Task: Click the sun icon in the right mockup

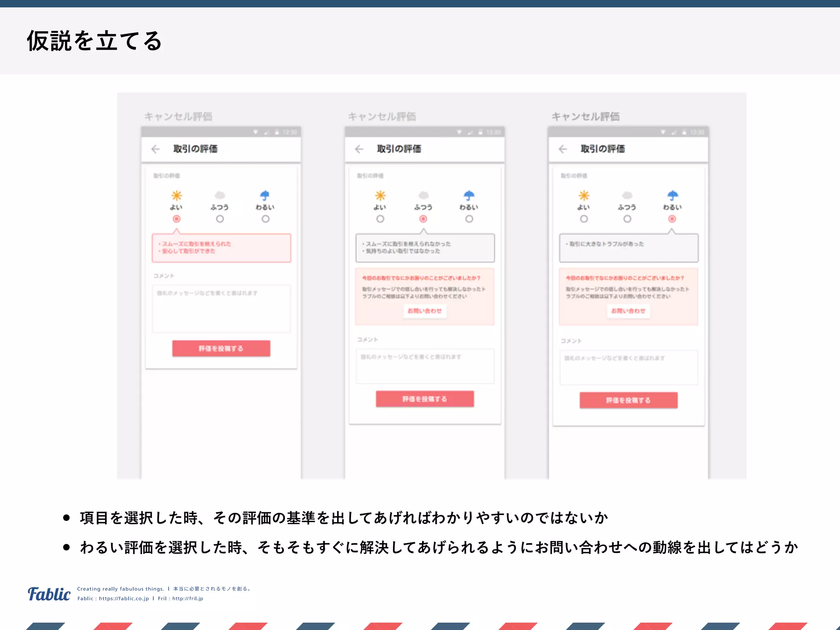Action: tap(584, 195)
